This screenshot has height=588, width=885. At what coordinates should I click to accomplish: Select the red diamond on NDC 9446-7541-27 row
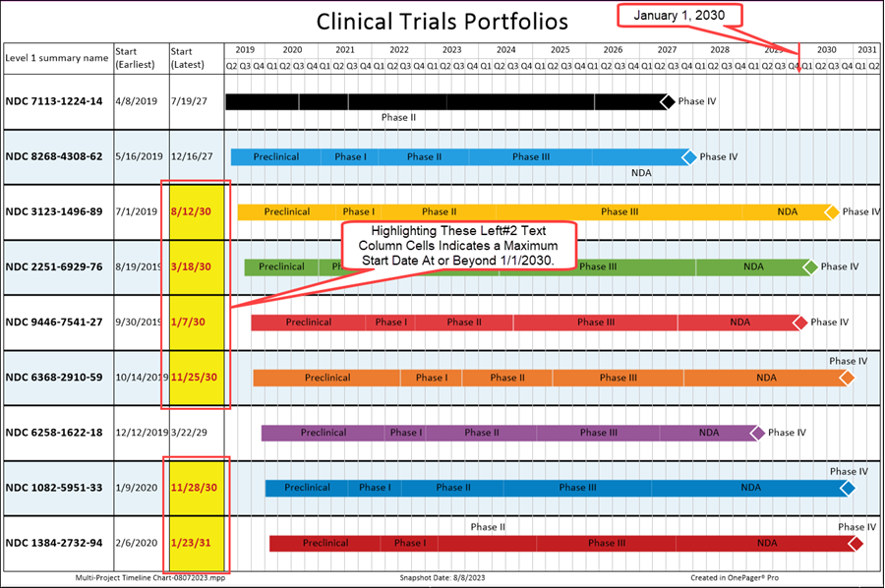799,323
